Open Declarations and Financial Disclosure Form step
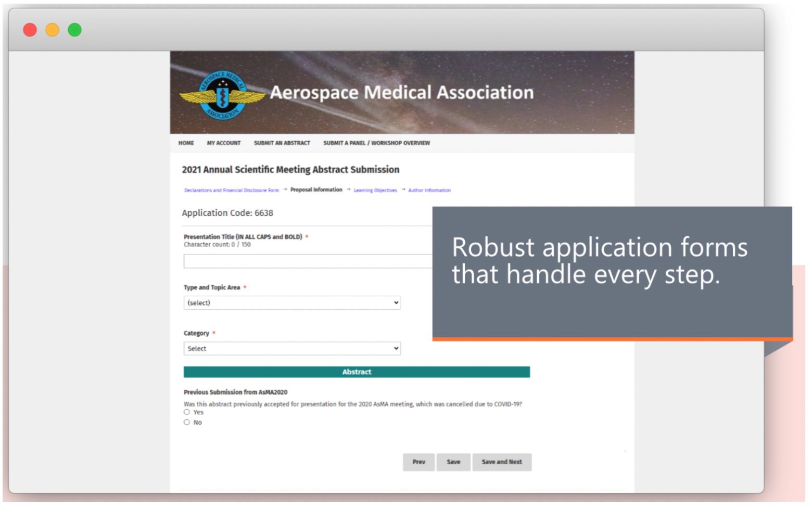The width and height of the screenshot is (812, 506). [232, 191]
